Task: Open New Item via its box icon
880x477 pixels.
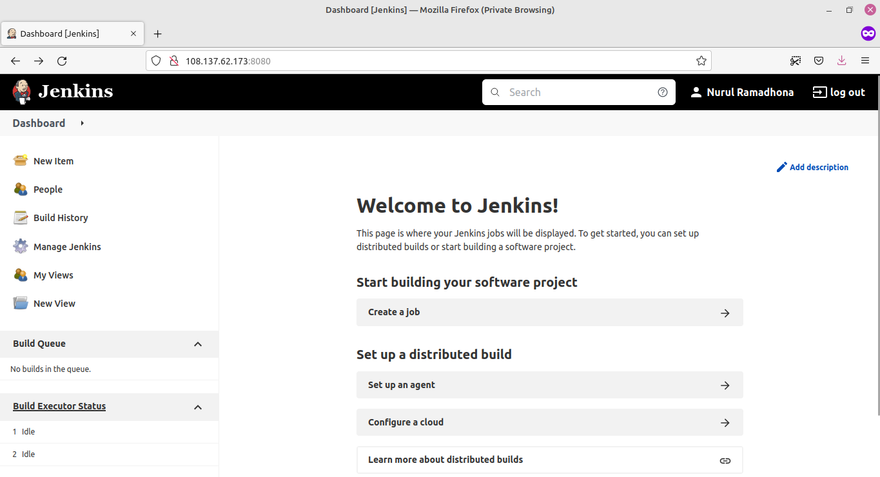Action: pyautogui.click(x=20, y=160)
